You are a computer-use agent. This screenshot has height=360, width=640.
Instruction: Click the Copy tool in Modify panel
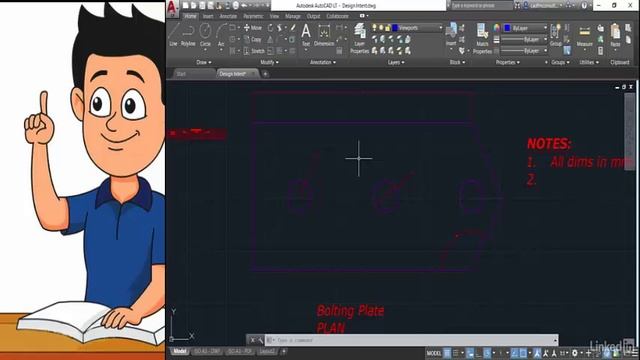253,40
